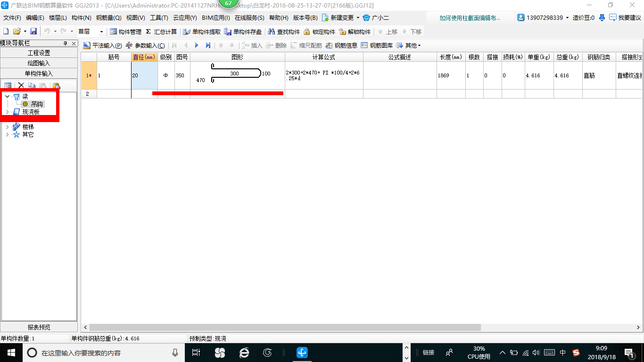
Task: Open 报表预览 report preview
Action: click(x=39, y=327)
